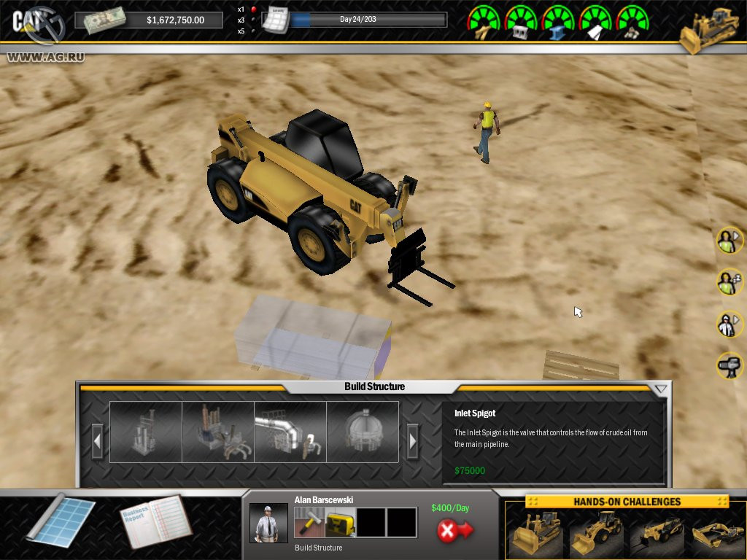Image resolution: width=747 pixels, height=560 pixels.
Task: Select the empty wooden pallet
Action: click(x=581, y=366)
